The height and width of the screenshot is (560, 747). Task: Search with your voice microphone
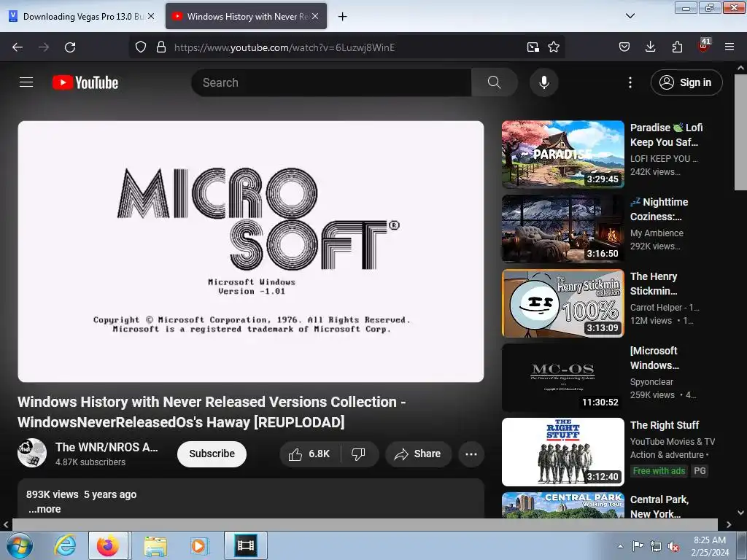[544, 82]
